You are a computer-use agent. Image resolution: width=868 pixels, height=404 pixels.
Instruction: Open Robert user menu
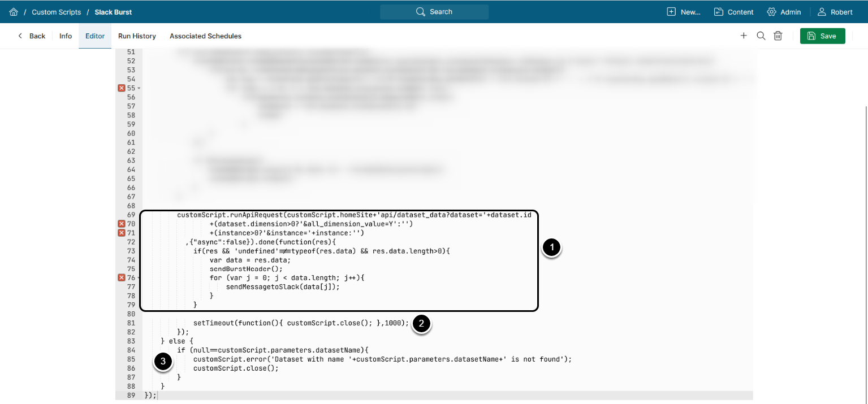pos(835,12)
